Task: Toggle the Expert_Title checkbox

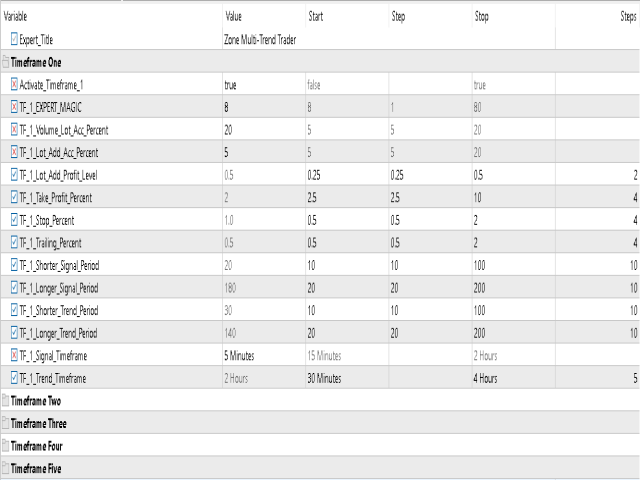Action: click(14, 39)
